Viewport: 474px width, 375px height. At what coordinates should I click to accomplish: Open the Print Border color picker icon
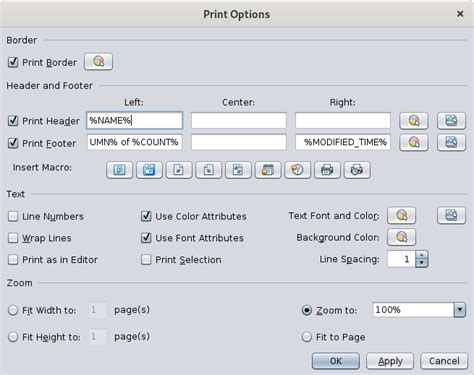click(x=98, y=62)
